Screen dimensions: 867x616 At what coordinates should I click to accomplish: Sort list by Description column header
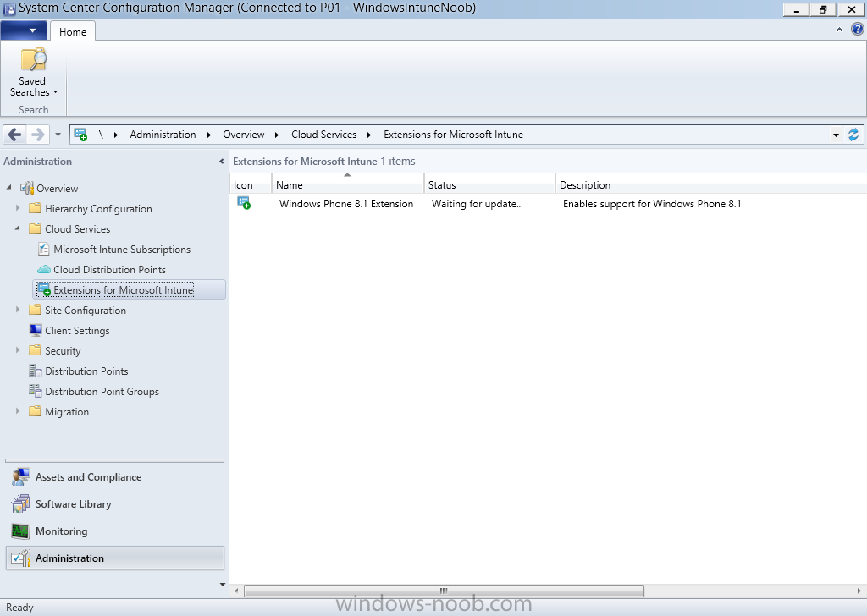coord(711,185)
